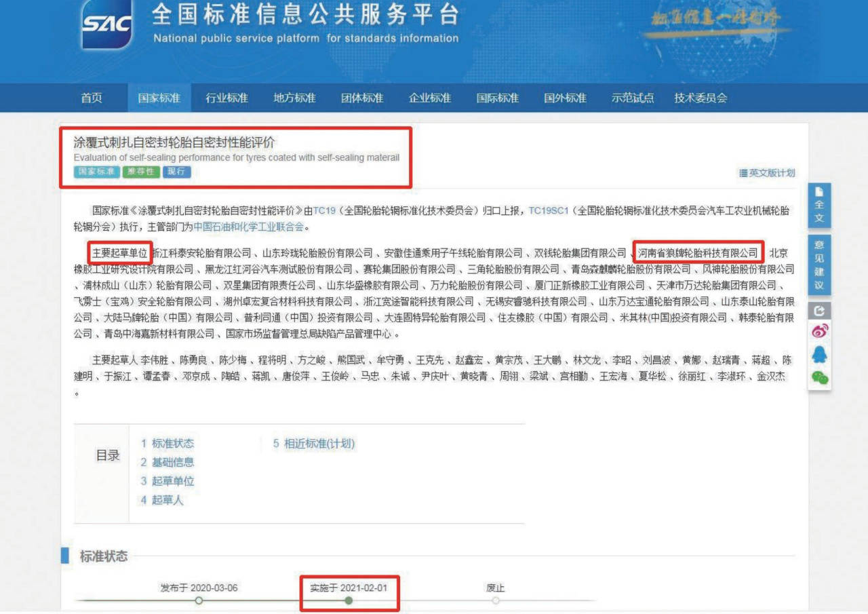The height and width of the screenshot is (614, 868).
Task: Click the 目录 contents label
Action: pyautogui.click(x=107, y=456)
